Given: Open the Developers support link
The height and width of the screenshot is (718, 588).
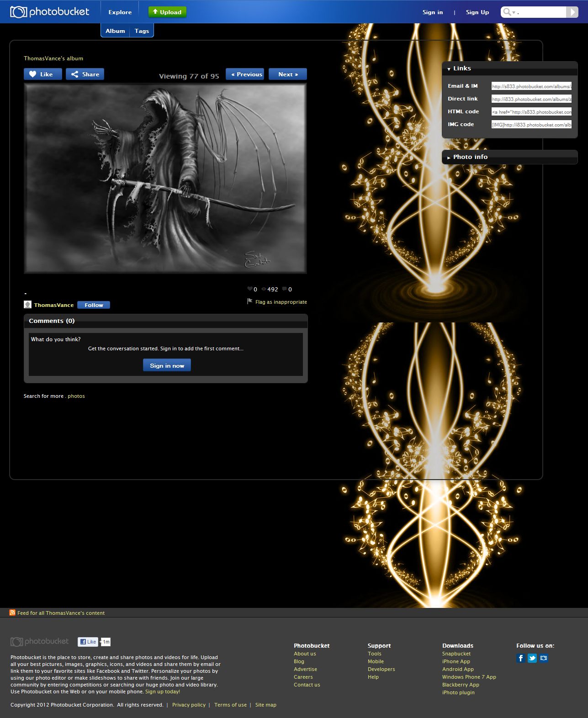Looking at the screenshot, I should coord(381,669).
